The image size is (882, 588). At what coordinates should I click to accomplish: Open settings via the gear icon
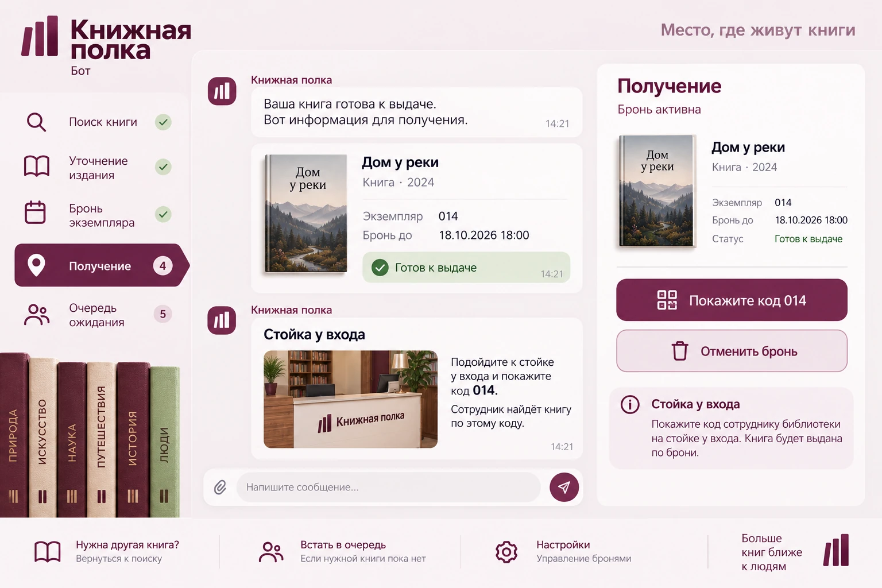506,552
